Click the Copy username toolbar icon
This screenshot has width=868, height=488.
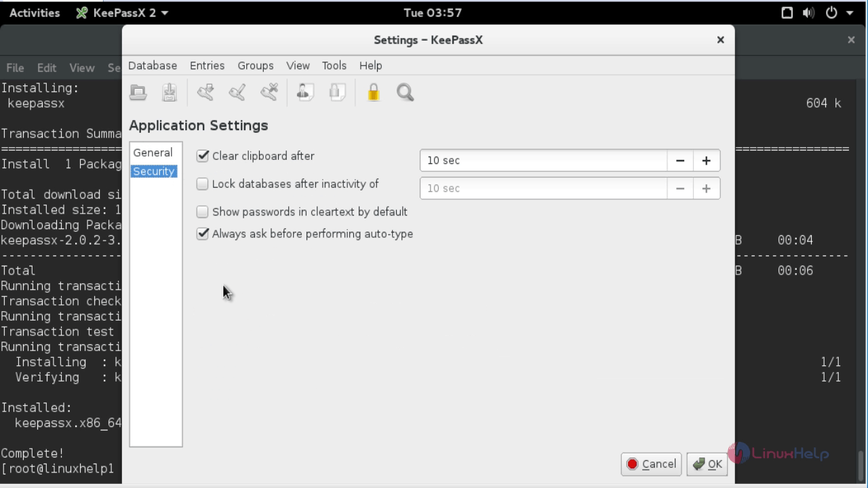[305, 92]
